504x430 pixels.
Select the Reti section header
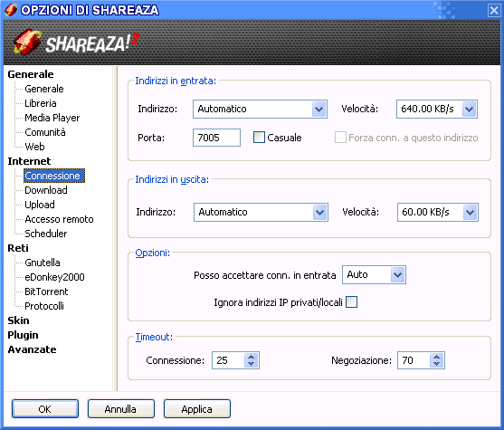[x=18, y=248]
